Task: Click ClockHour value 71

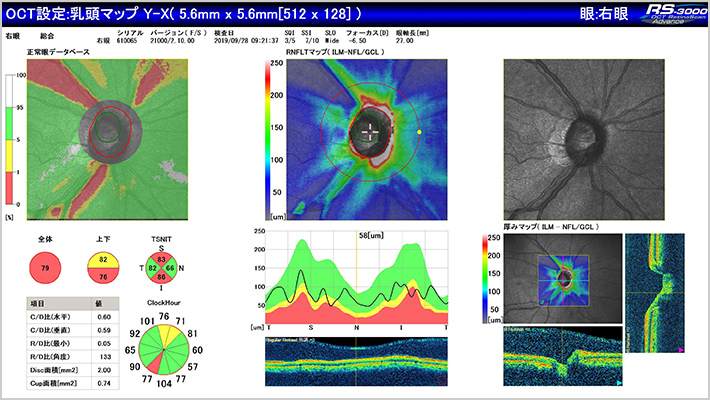Action: (181, 321)
